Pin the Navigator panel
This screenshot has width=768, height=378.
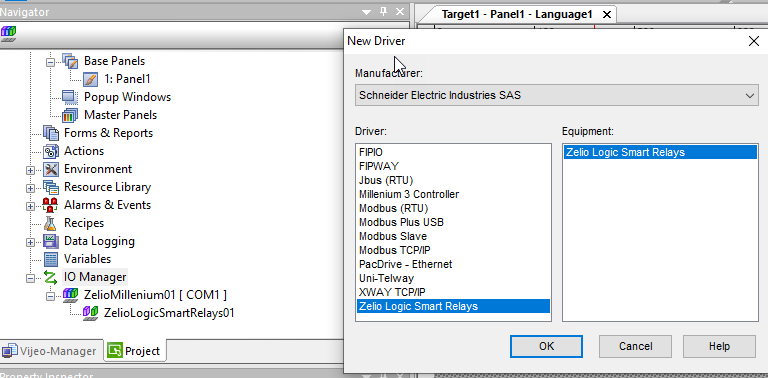(384, 12)
